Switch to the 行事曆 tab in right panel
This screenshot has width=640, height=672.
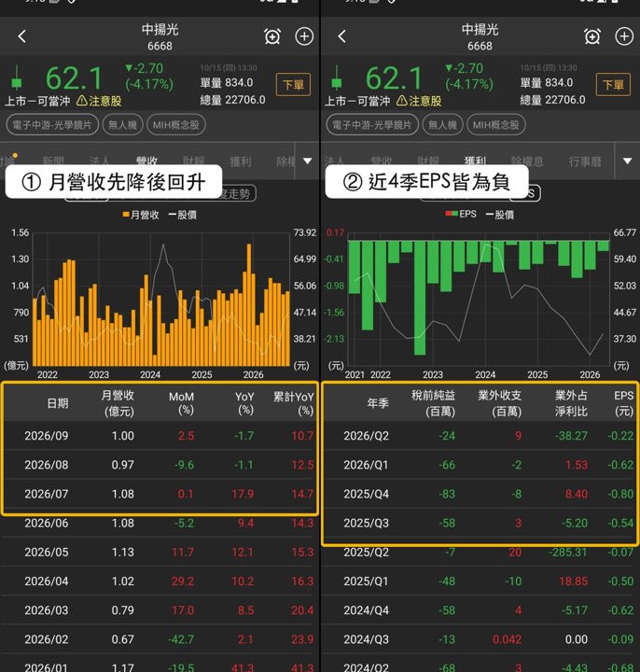click(585, 161)
